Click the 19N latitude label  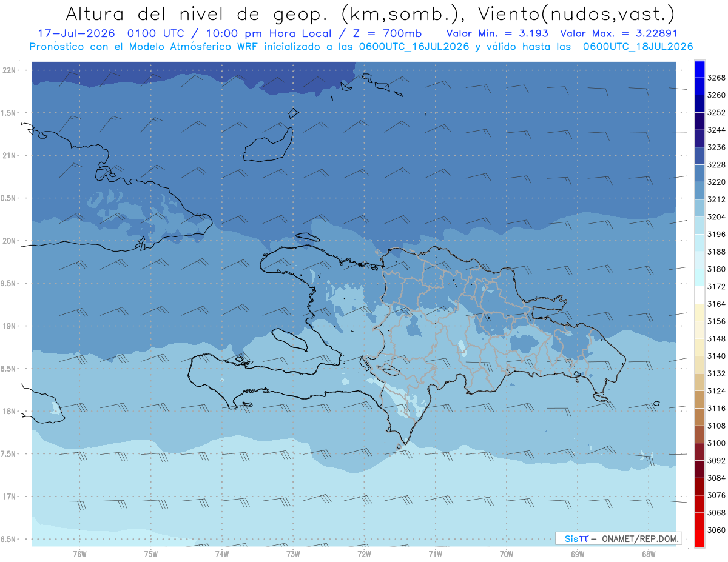10,326
